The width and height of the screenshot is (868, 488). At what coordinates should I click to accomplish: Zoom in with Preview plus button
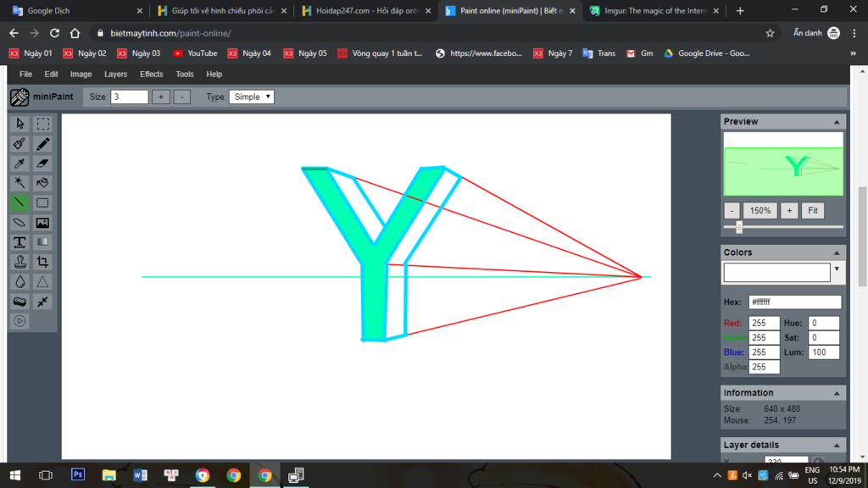(x=789, y=211)
